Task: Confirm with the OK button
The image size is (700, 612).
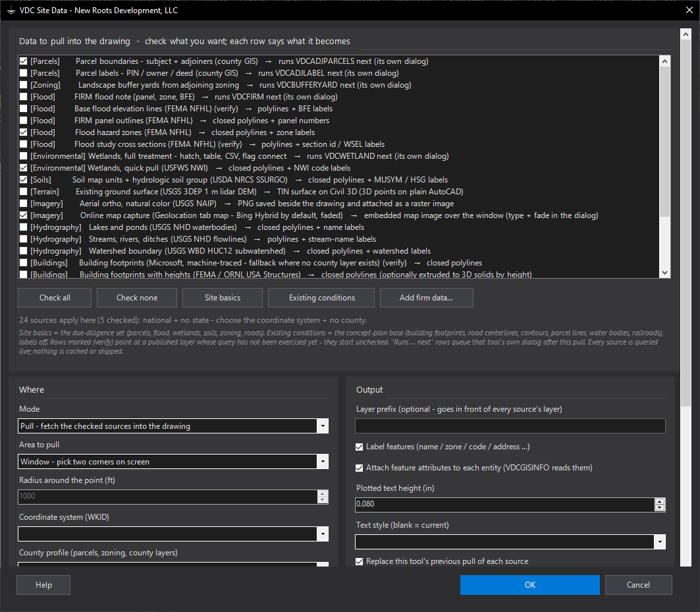Action: pyautogui.click(x=530, y=585)
